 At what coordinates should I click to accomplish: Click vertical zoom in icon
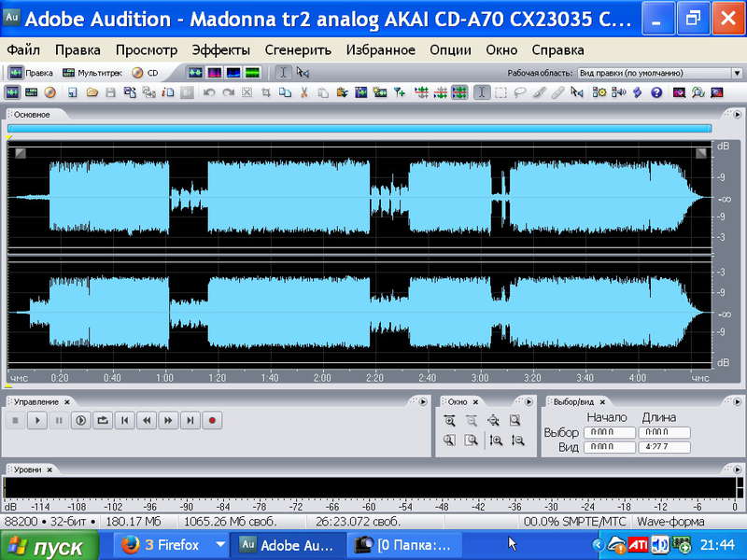tap(496, 440)
